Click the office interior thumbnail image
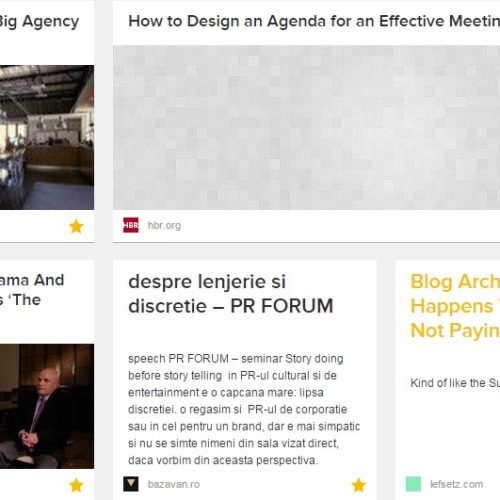The height and width of the screenshot is (500, 500). 47,137
